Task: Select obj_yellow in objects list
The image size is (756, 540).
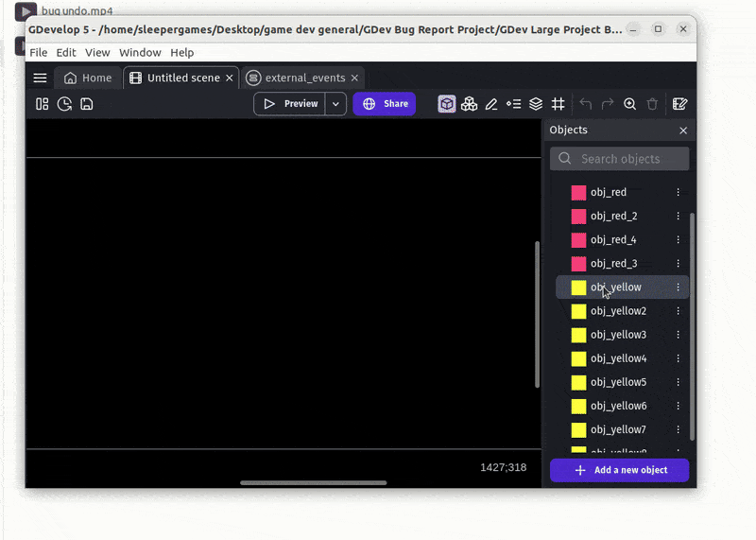Action: click(x=623, y=287)
